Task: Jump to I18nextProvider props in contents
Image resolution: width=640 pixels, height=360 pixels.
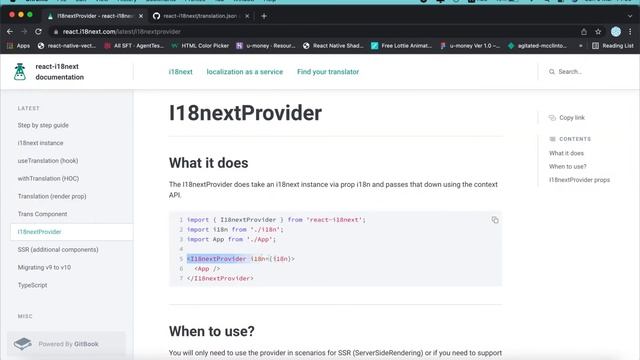Action: pos(579,180)
